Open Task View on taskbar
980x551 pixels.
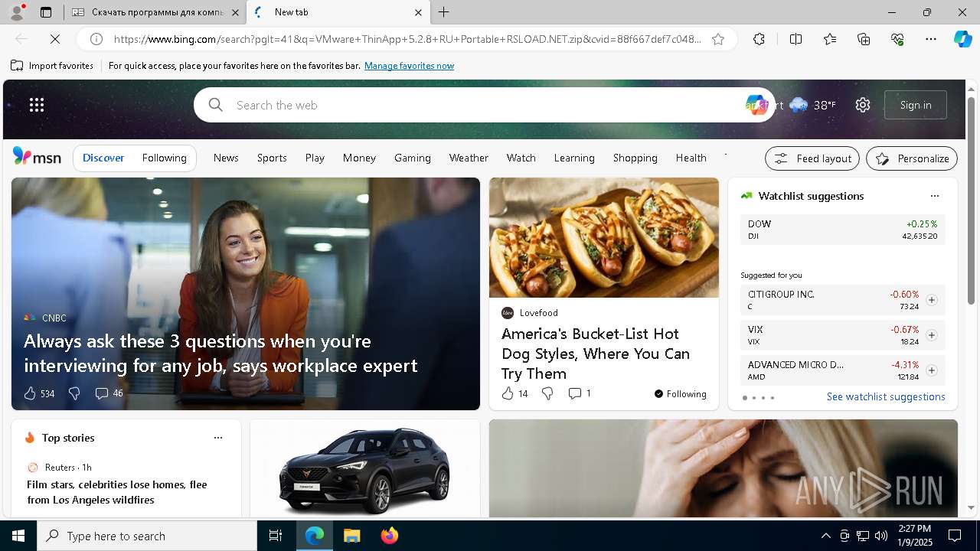(276, 536)
